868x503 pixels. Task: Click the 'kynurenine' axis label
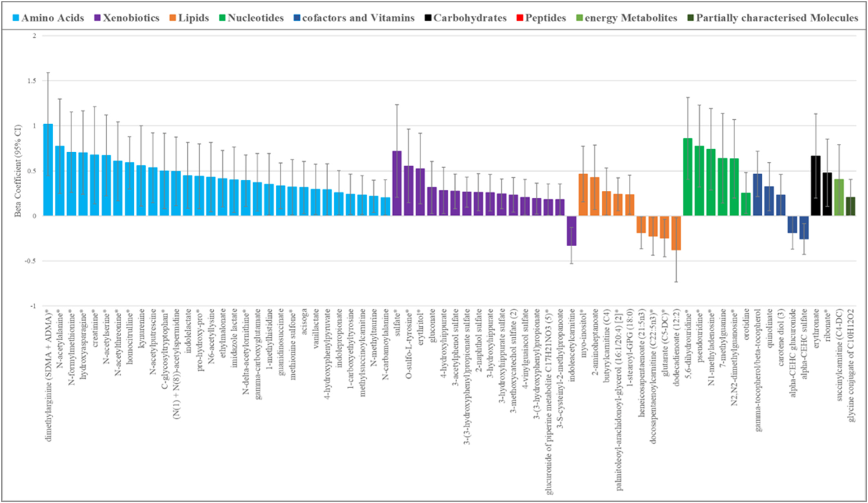click(142, 329)
